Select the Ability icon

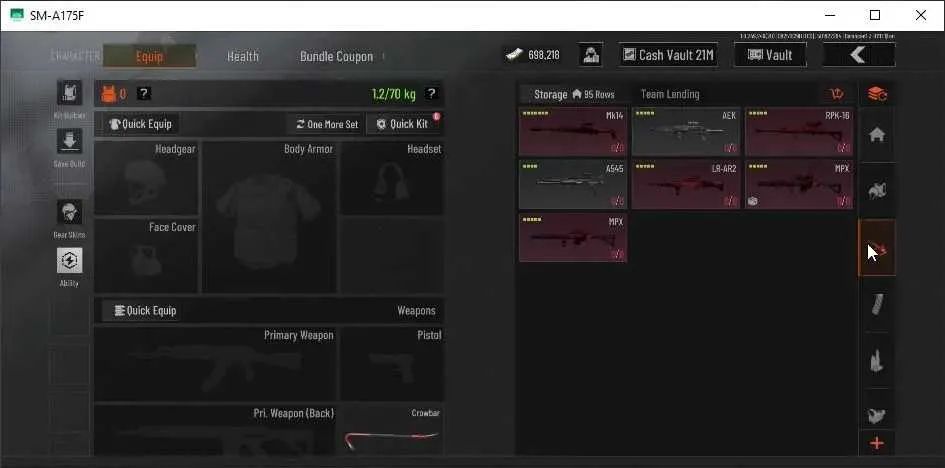point(69,260)
